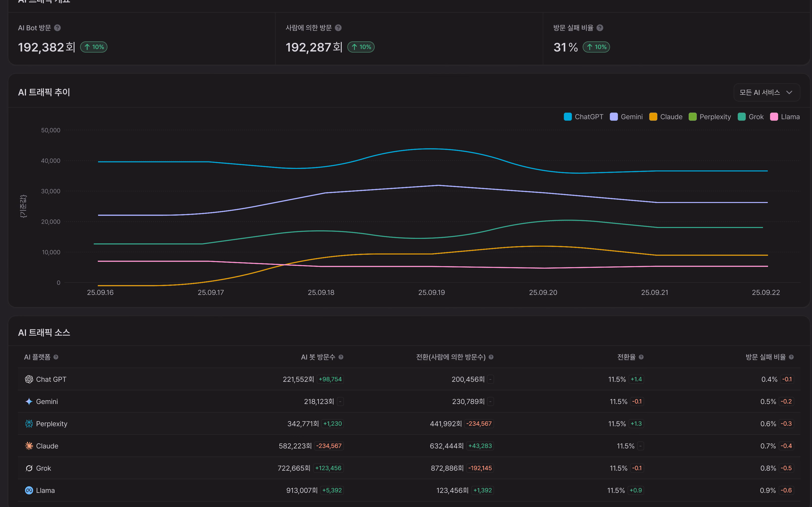Viewport: 812px width, 507px height.
Task: Click the +98,754 change badge
Action: coord(330,379)
